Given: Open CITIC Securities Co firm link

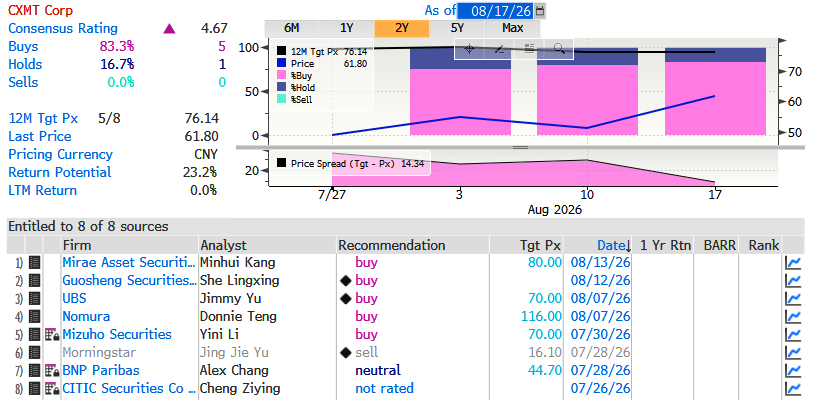Looking at the screenshot, I should [129, 388].
